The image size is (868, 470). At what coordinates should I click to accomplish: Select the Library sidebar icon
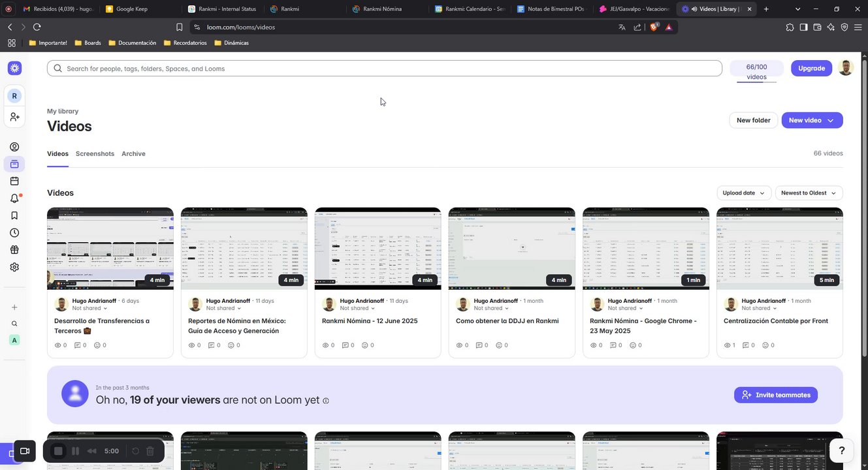point(14,164)
